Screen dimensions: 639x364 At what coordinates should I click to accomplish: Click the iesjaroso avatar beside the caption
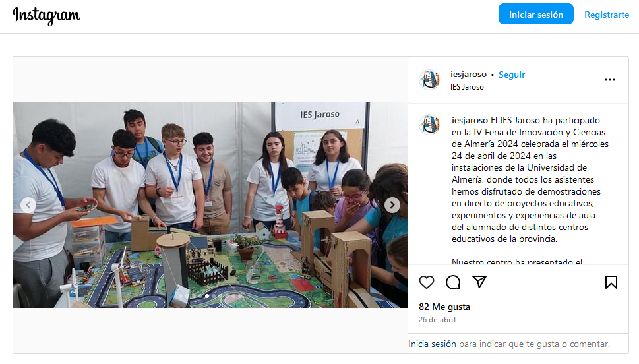429,125
